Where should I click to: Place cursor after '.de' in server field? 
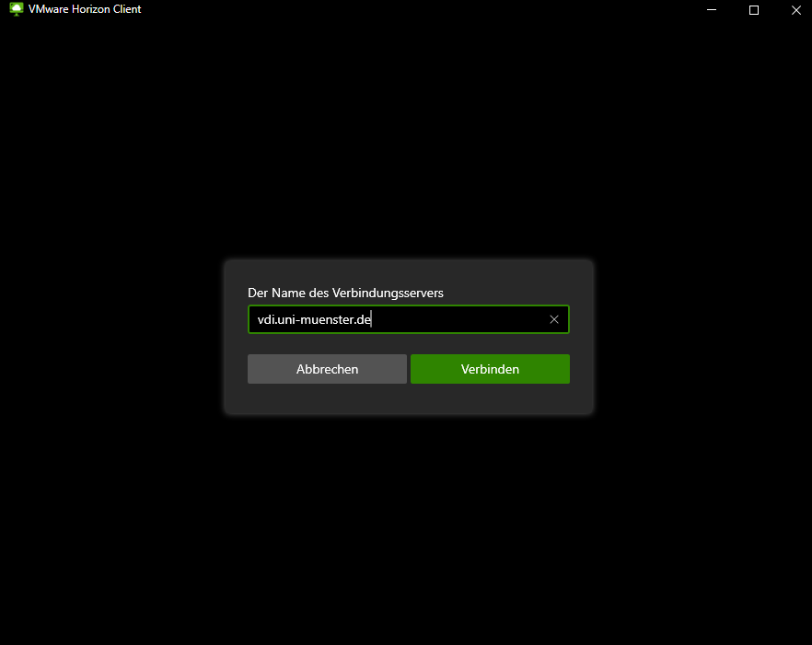tap(371, 319)
